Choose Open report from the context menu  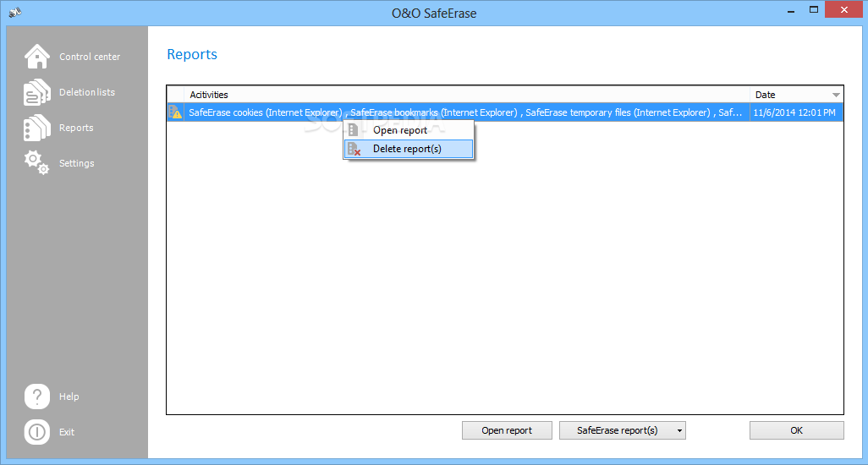(409, 130)
